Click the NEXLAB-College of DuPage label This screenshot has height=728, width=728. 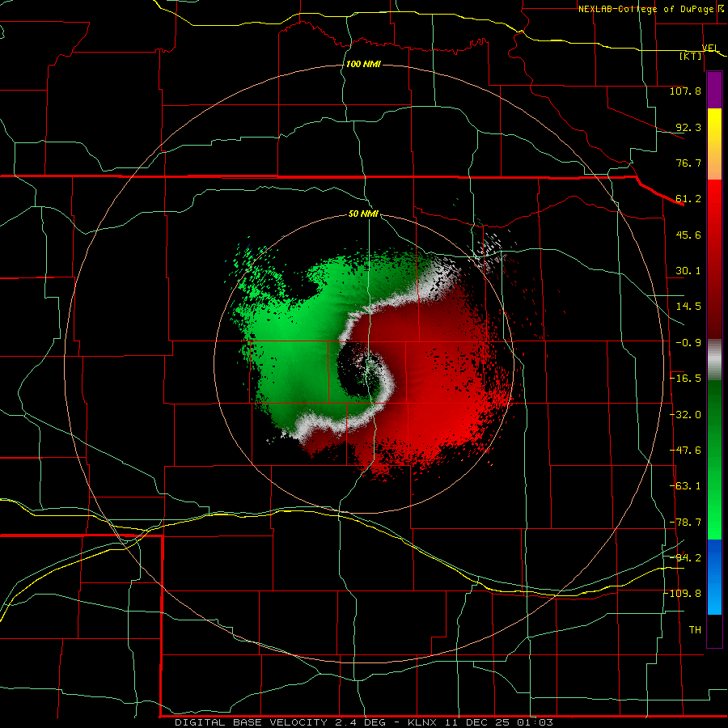[x=645, y=9]
